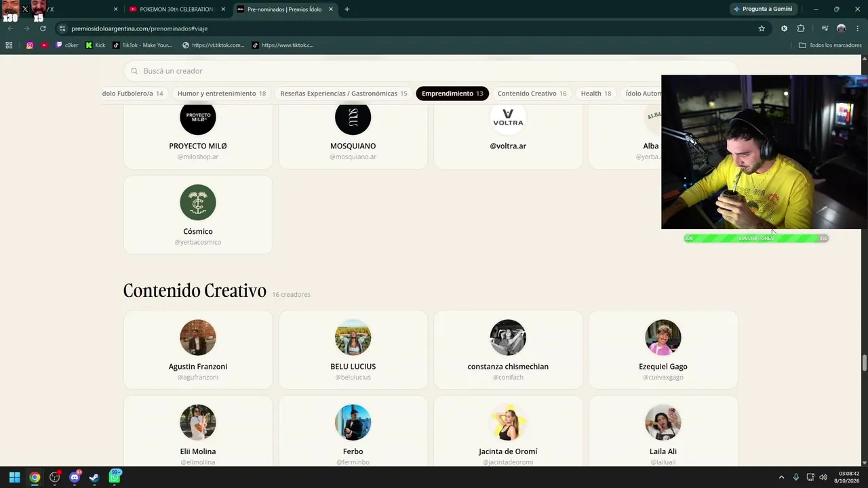Viewport: 868px width, 488px height.
Task: Click Pregunta a Gemini button
Action: click(762, 9)
